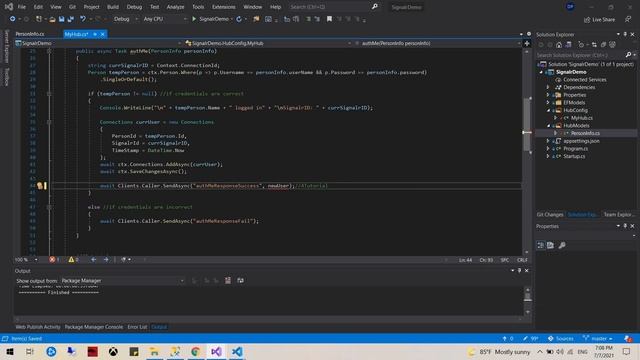The width and height of the screenshot is (640, 360).
Task: Open Visual Studio Code from the taskbar
Action: [237, 351]
